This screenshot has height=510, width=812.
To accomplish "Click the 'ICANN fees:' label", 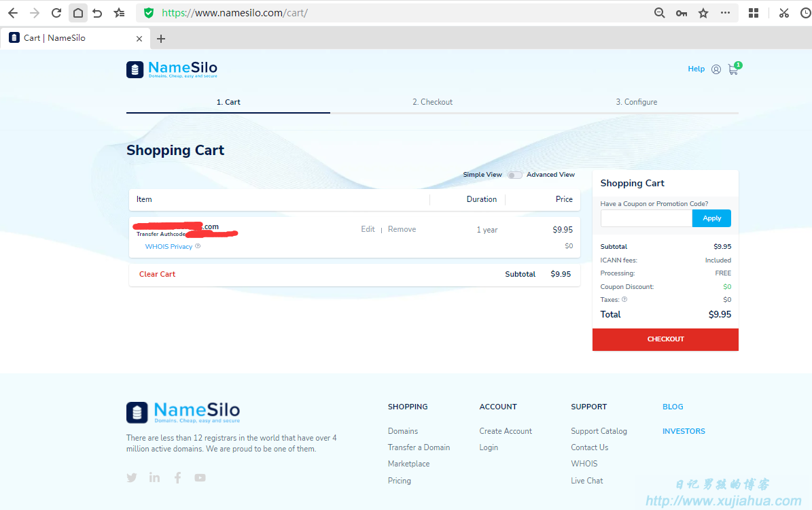I will click(619, 260).
